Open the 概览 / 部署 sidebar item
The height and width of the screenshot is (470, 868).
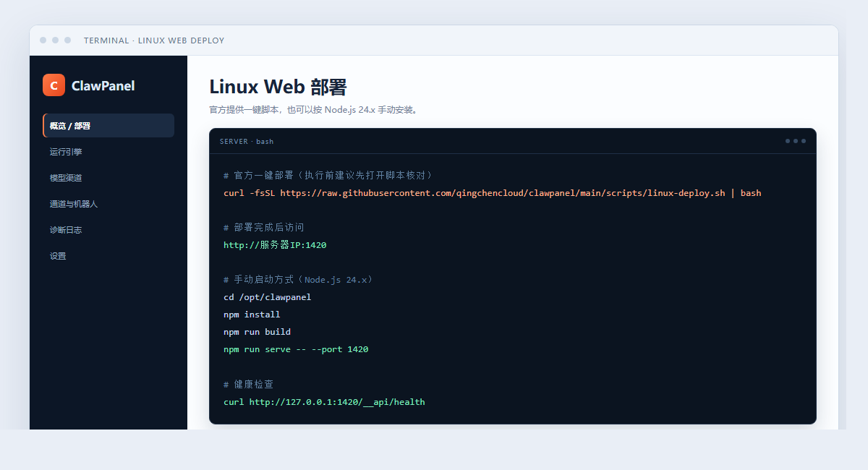[x=109, y=126]
